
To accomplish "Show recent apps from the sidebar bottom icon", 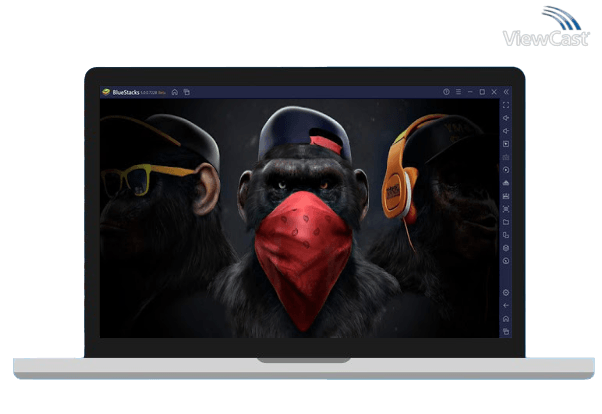I will point(506,332).
